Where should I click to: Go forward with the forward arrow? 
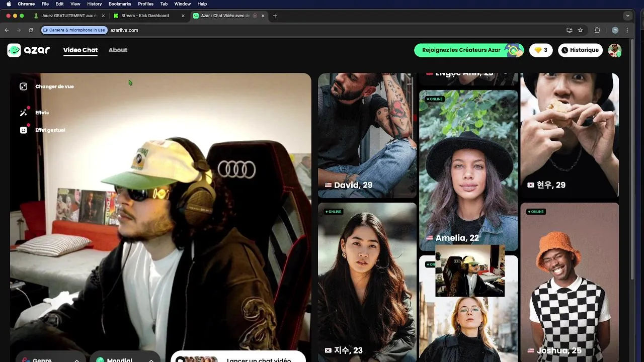point(19,30)
